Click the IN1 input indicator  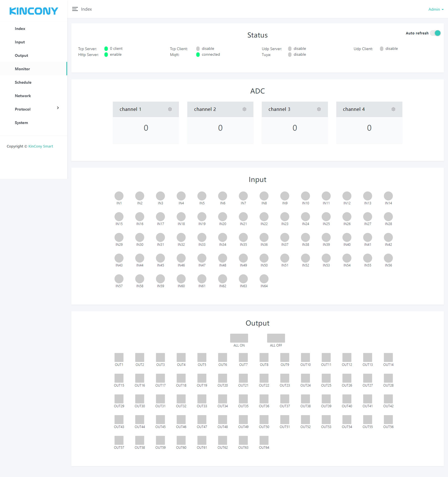tap(119, 196)
